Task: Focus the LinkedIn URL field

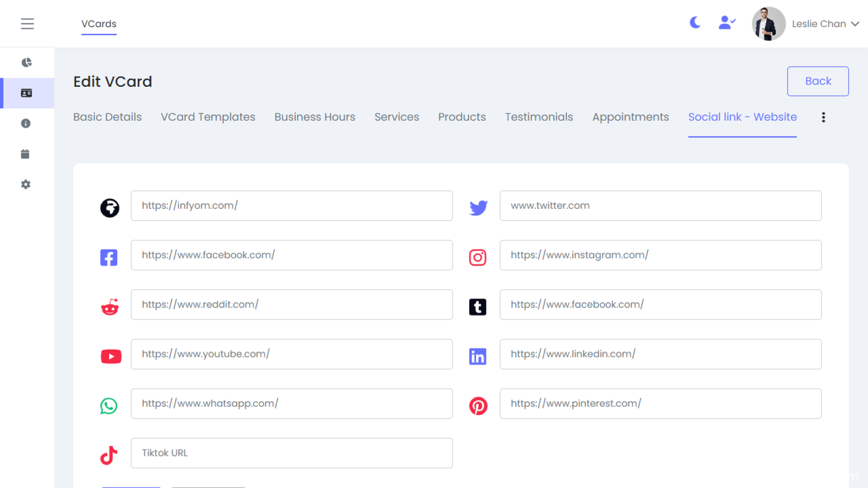Action: point(661,354)
